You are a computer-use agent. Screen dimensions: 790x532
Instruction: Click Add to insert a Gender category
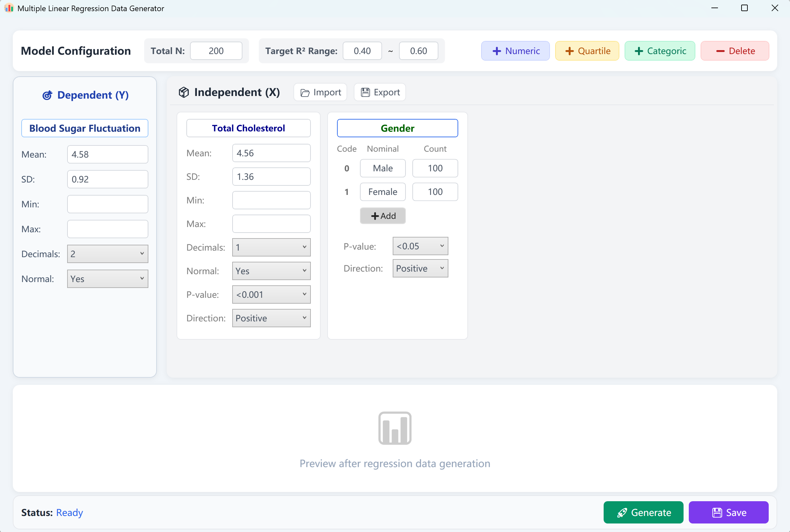[x=383, y=216]
